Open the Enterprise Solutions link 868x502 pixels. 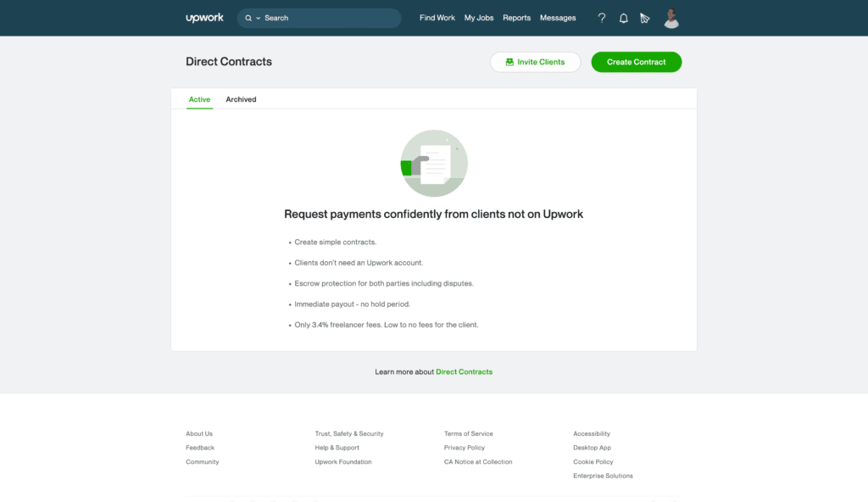click(603, 476)
